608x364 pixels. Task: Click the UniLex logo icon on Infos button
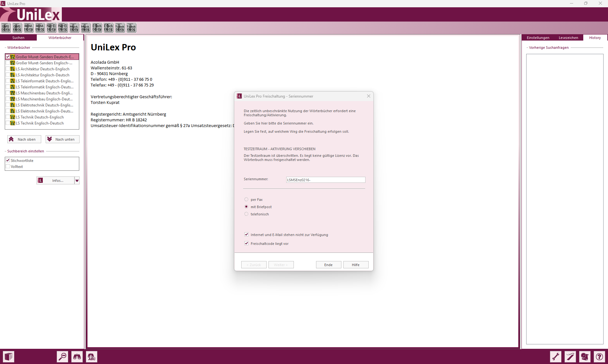coord(40,181)
